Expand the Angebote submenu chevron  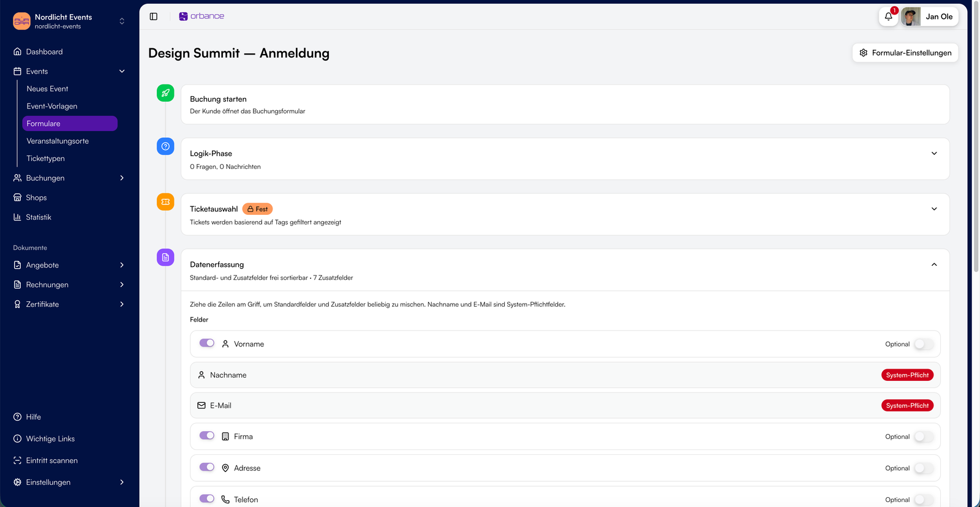(x=122, y=265)
